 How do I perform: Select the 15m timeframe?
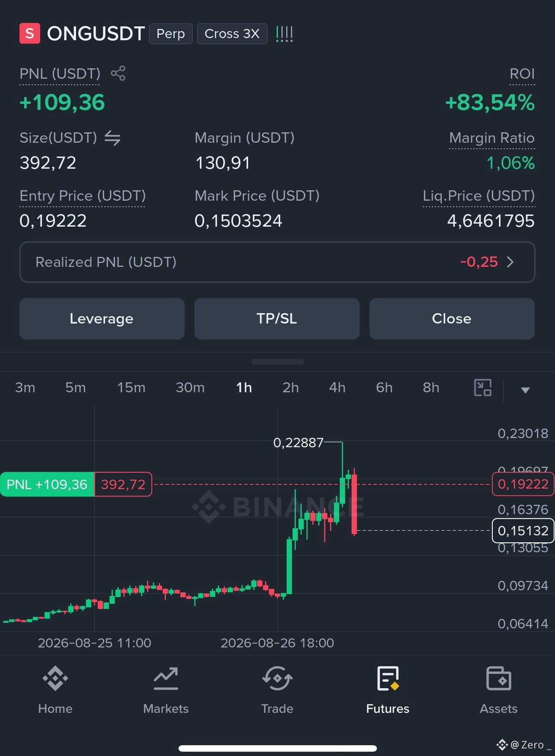[131, 388]
